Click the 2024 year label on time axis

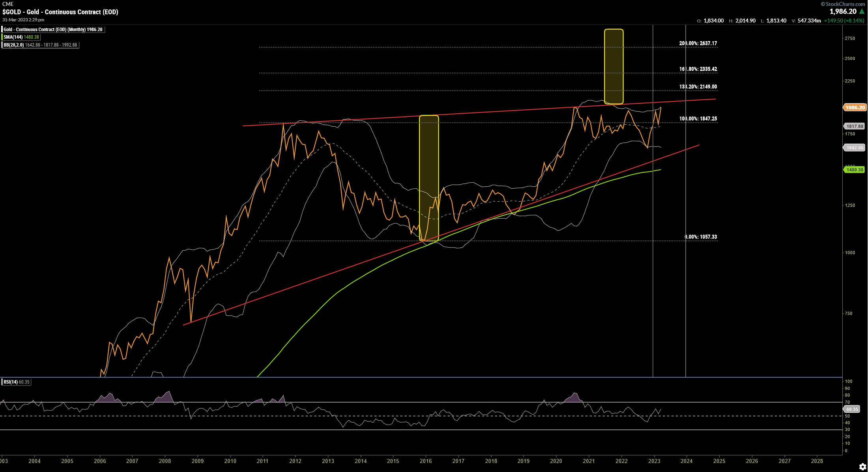point(687,461)
